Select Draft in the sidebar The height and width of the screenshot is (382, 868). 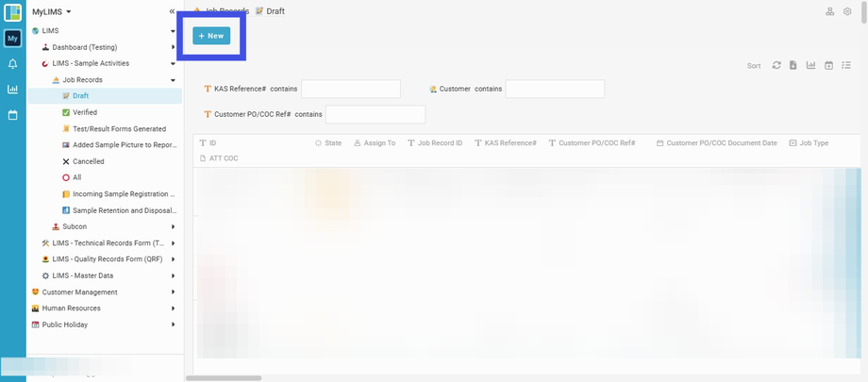coord(105,96)
